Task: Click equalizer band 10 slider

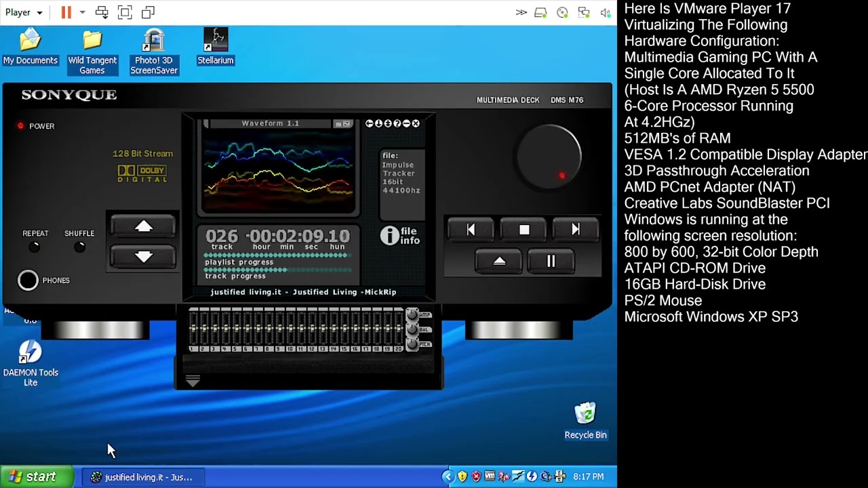Action: [290, 329]
